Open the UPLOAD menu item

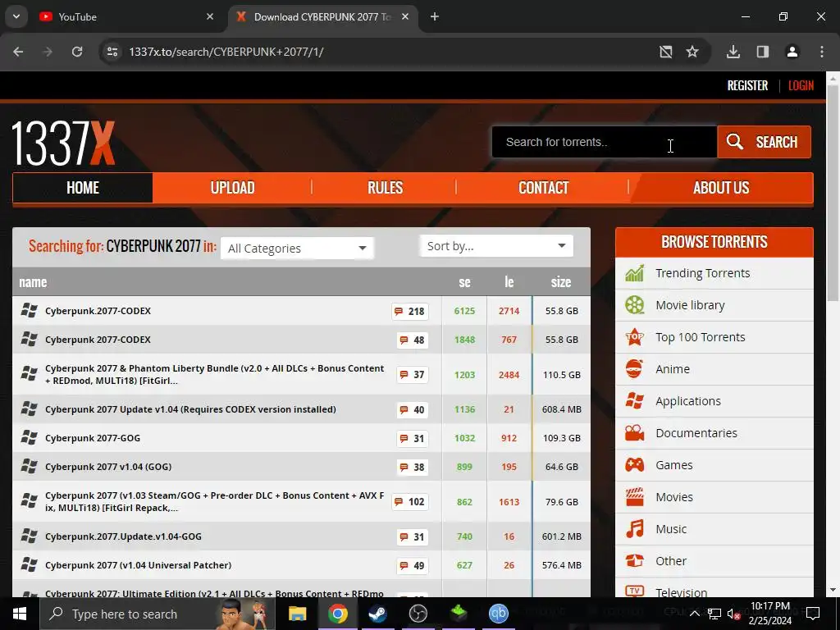232,188
